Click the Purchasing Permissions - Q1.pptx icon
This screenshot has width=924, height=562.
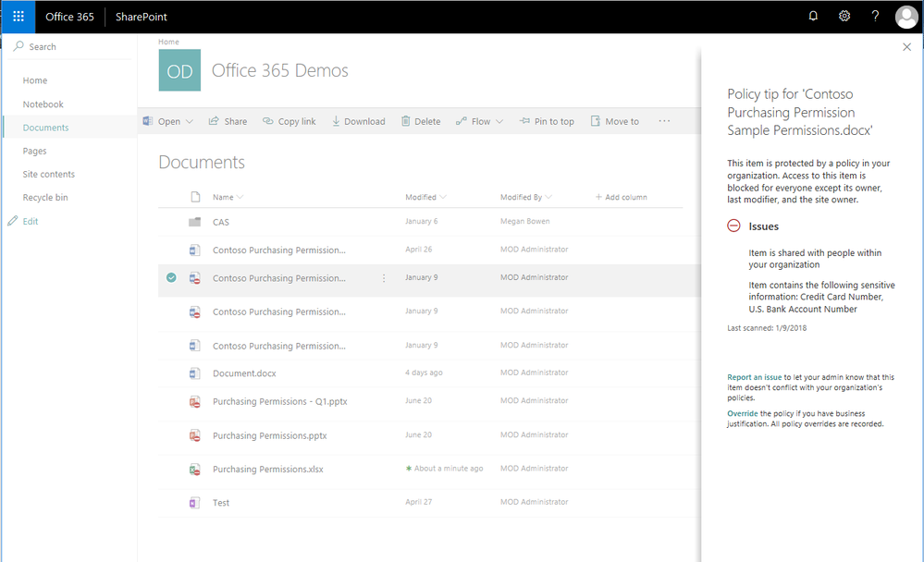click(x=194, y=402)
